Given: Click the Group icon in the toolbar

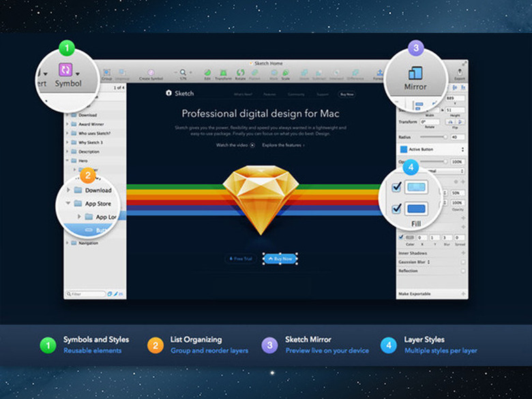Looking at the screenshot, I should coord(107,72).
